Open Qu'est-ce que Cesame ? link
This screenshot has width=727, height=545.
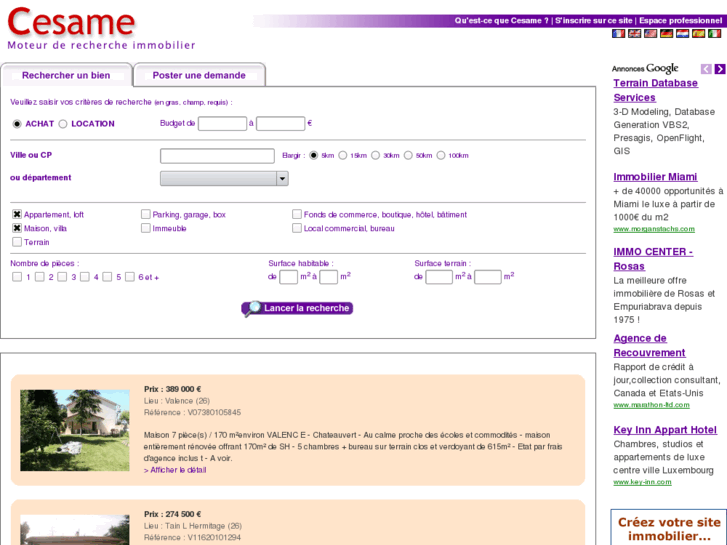[502, 20]
